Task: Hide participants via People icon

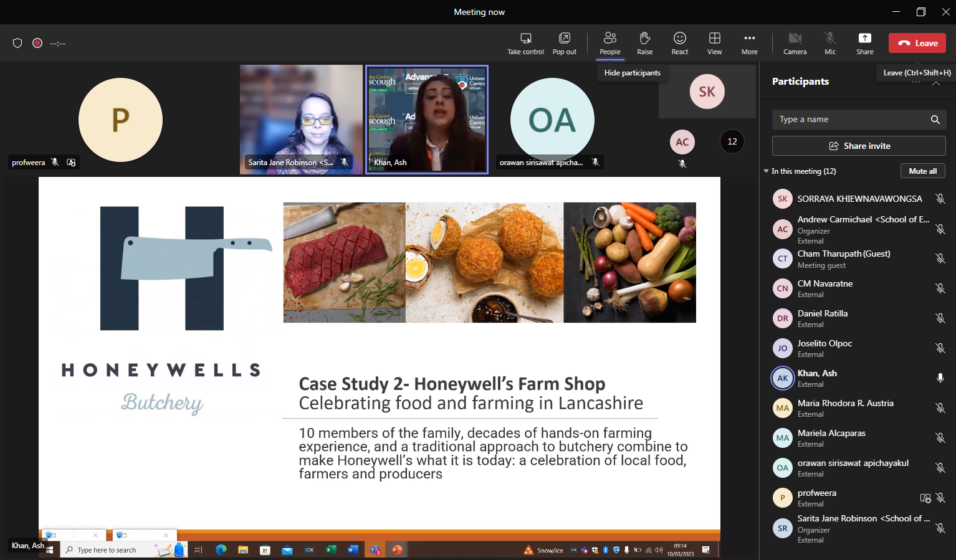Action: tap(610, 44)
